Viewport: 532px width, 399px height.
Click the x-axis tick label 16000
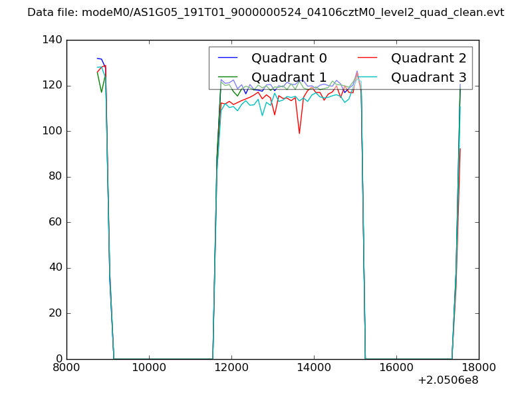click(x=396, y=368)
